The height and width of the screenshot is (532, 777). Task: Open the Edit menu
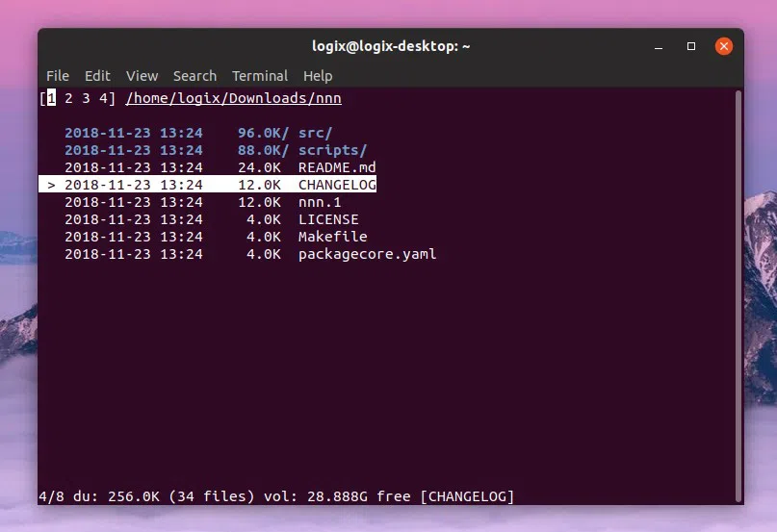pos(97,76)
